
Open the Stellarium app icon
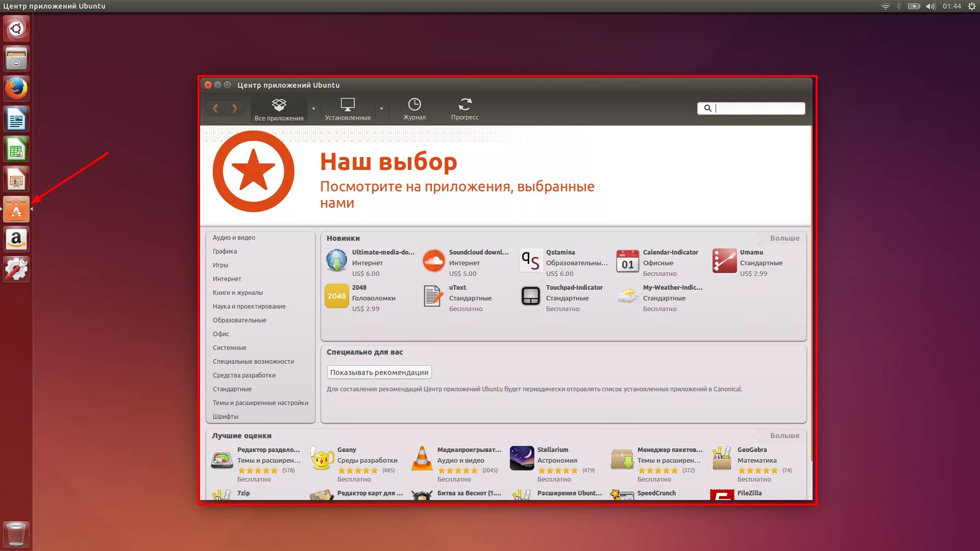point(522,458)
